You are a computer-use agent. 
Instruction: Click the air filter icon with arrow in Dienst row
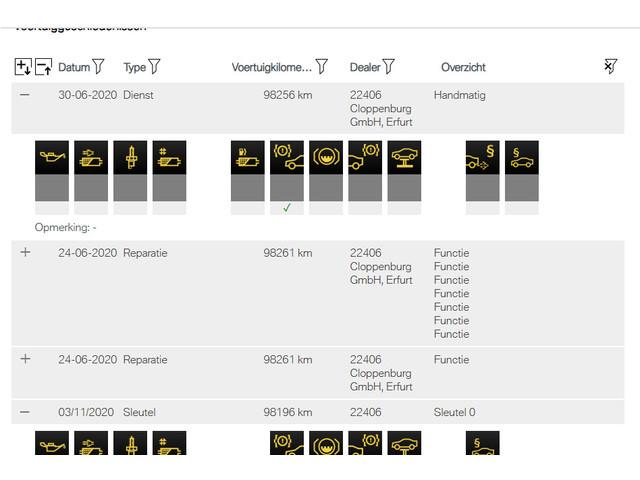tap(91, 158)
